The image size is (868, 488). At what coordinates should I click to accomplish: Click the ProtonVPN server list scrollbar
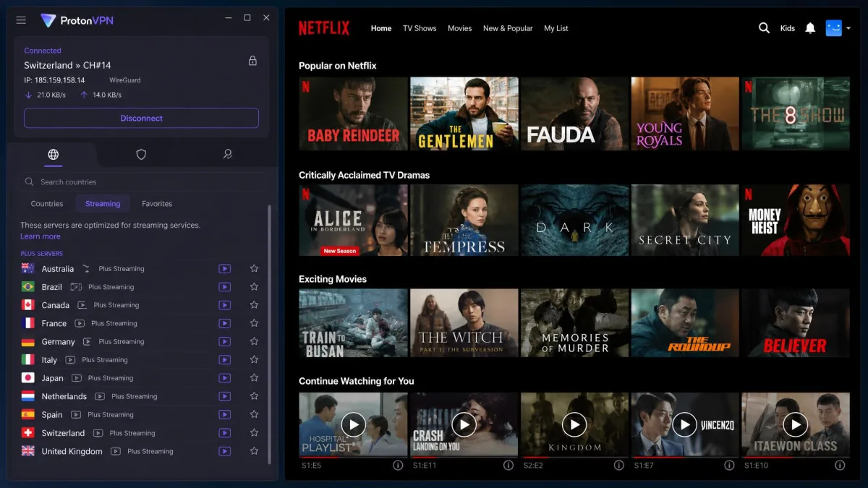[269, 333]
